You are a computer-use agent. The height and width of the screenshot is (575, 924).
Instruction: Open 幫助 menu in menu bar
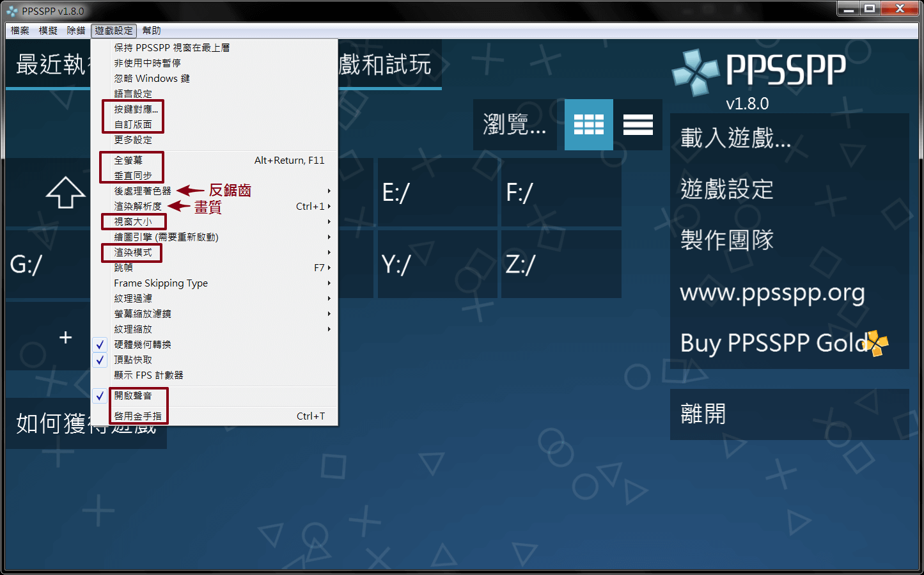pos(152,31)
